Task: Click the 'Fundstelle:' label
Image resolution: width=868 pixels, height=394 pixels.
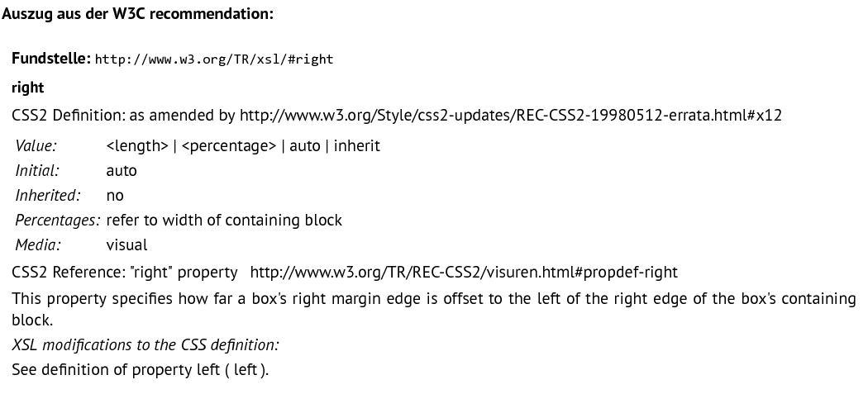Action: click(51, 58)
